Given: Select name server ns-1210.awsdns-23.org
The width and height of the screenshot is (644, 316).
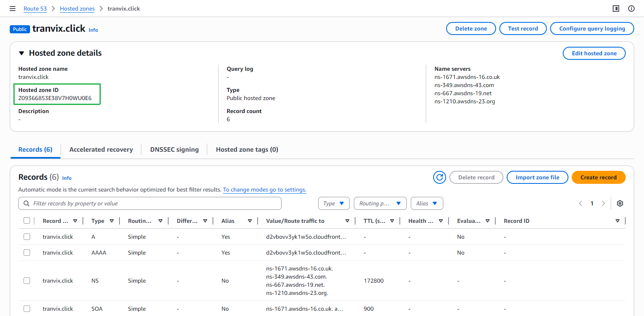Looking at the screenshot, I should pos(464,101).
